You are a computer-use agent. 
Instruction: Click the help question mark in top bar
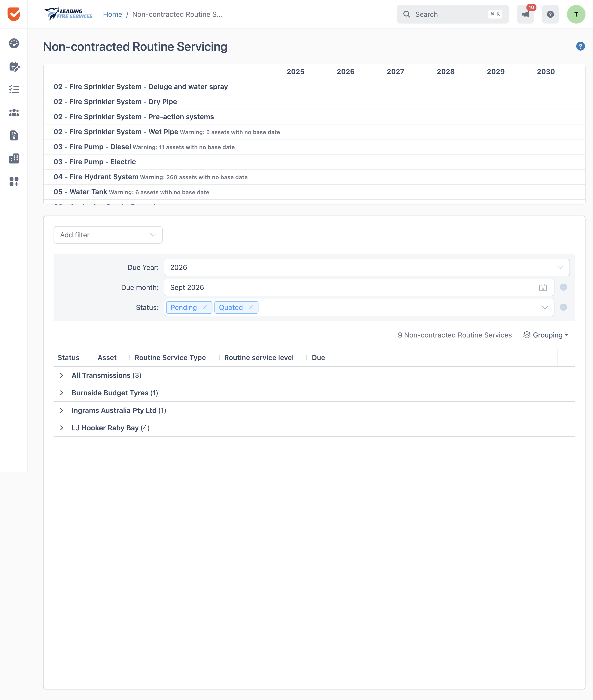pos(550,14)
